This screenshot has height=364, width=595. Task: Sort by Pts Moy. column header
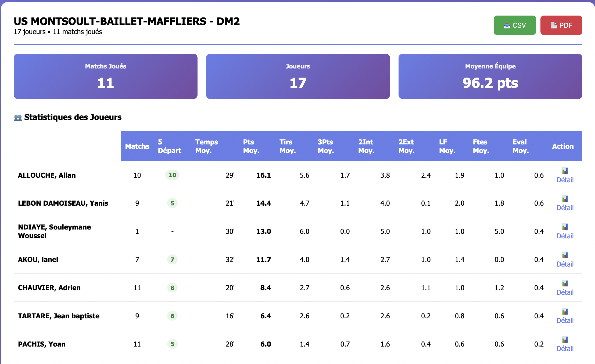pos(251,146)
